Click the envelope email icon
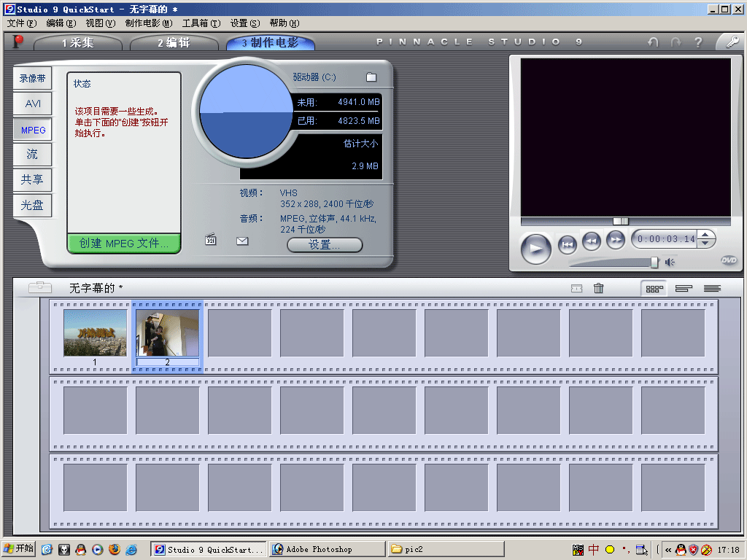 (x=242, y=241)
